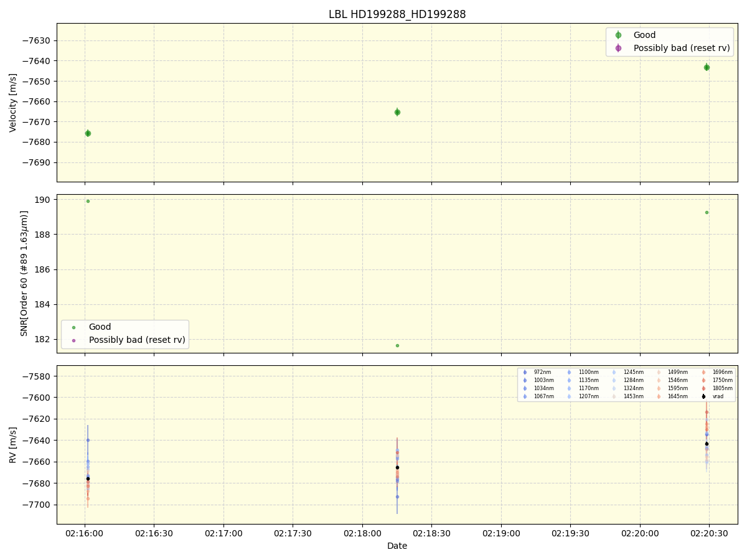The height and width of the screenshot is (560, 747).
Task: Click the 1245nm entry in the RV legend
Action: coord(633,372)
